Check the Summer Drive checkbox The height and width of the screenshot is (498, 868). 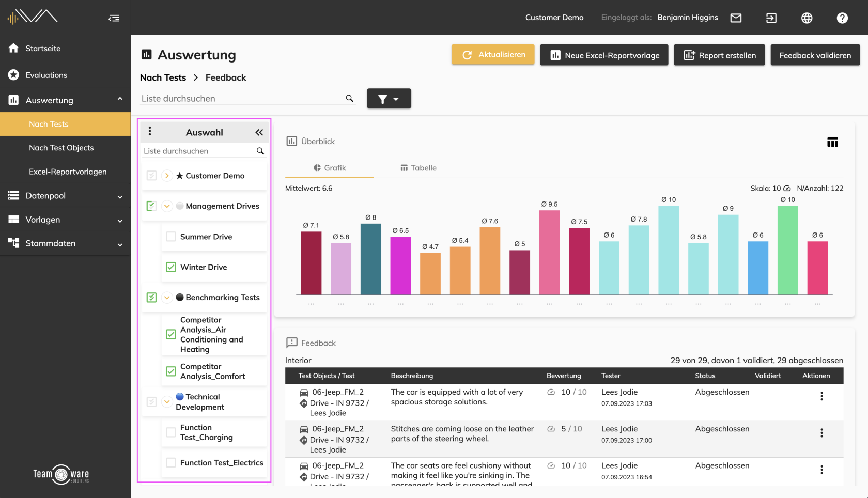tap(171, 237)
